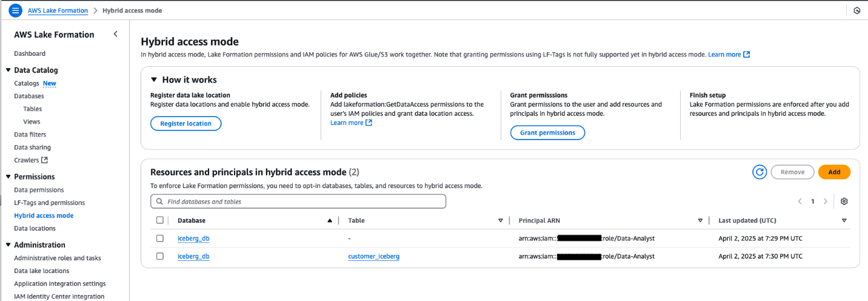Go to next page arrow in pagination
The width and height of the screenshot is (868, 301).
pos(826,201)
